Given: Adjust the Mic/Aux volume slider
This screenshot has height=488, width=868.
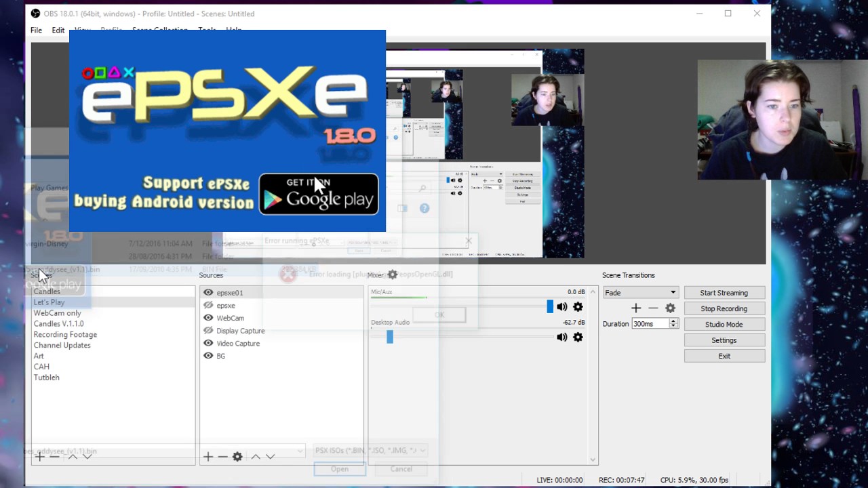Looking at the screenshot, I should coord(550,307).
